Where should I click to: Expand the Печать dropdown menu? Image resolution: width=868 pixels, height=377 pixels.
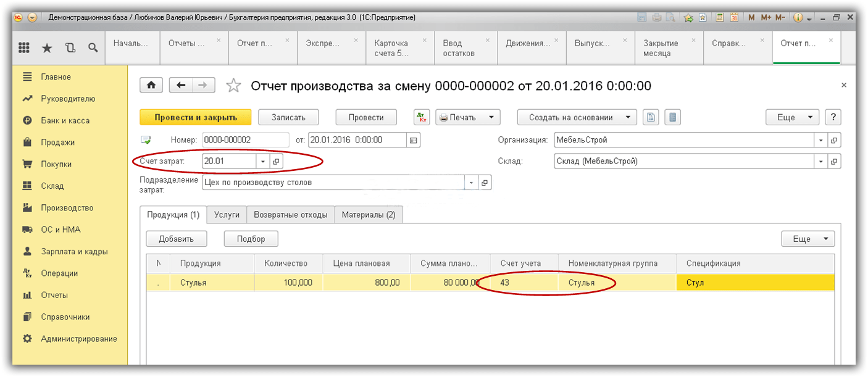pyautogui.click(x=491, y=117)
